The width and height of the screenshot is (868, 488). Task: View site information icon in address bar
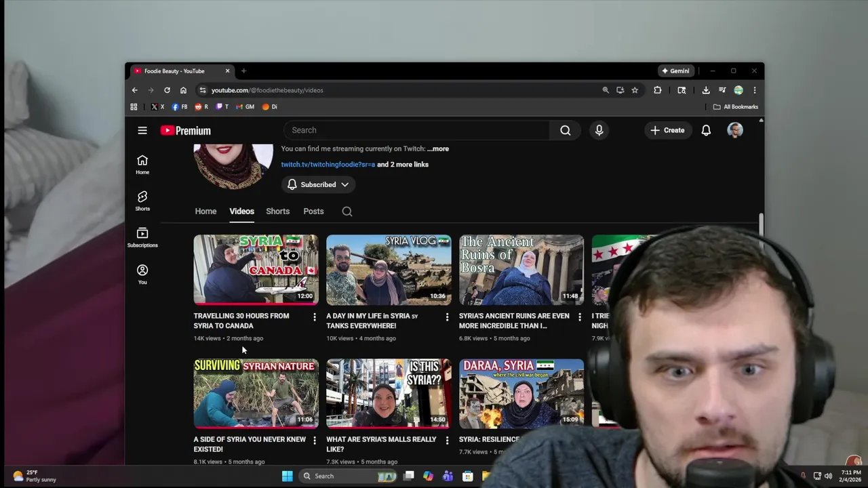coord(202,90)
